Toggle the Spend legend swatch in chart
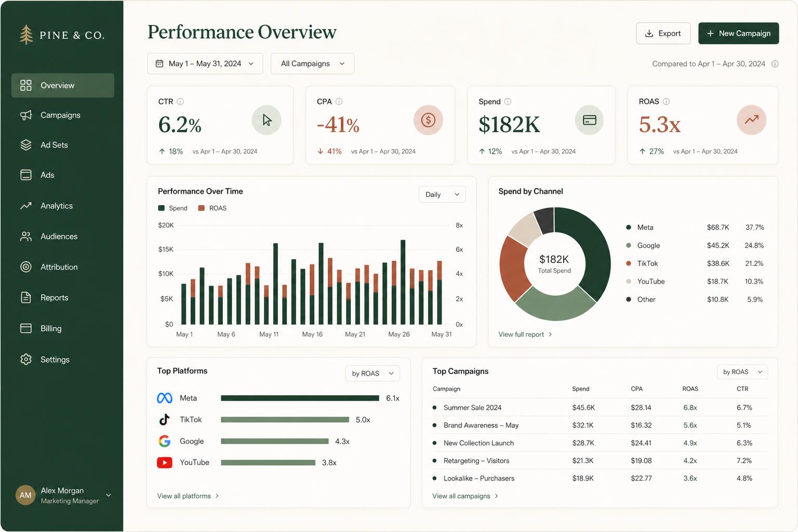 [161, 208]
